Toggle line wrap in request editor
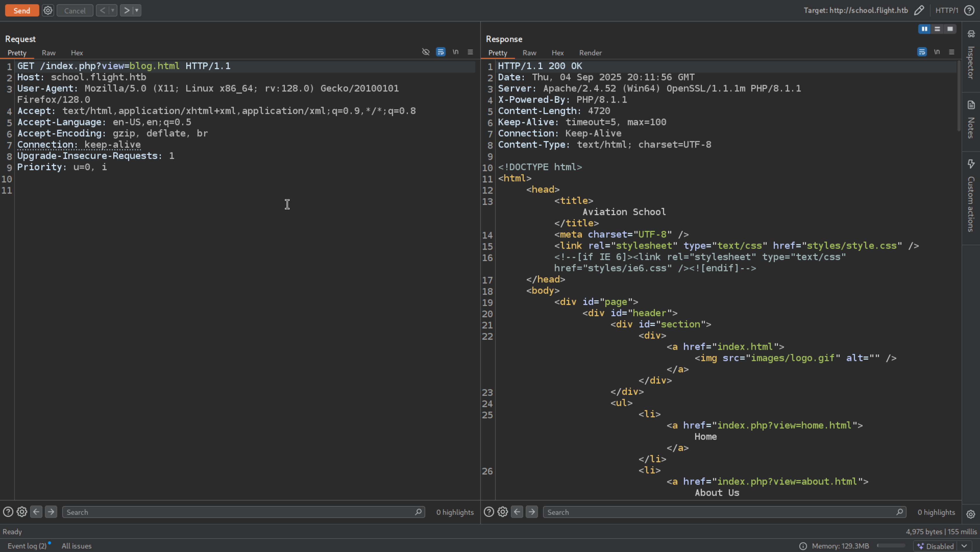The image size is (980, 552). pyautogui.click(x=440, y=52)
